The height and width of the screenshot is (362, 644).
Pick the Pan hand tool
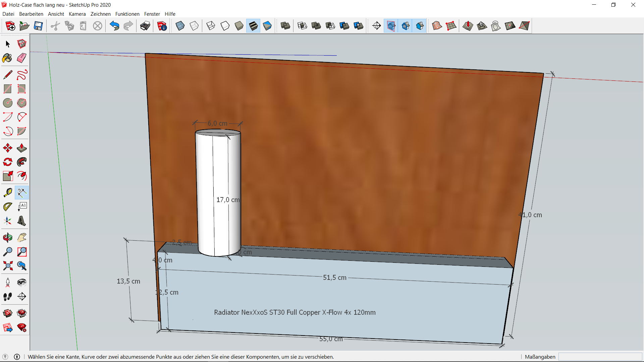point(22,238)
